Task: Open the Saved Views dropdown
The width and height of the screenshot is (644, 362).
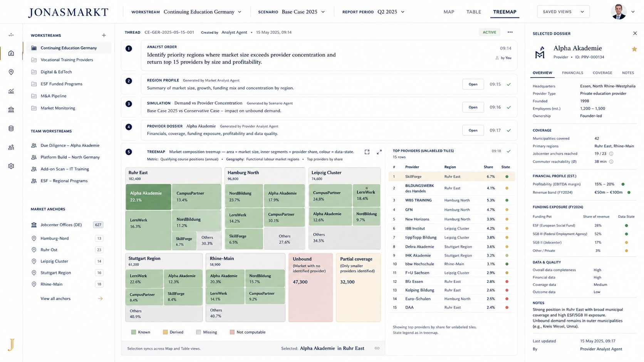Action: 563,12
